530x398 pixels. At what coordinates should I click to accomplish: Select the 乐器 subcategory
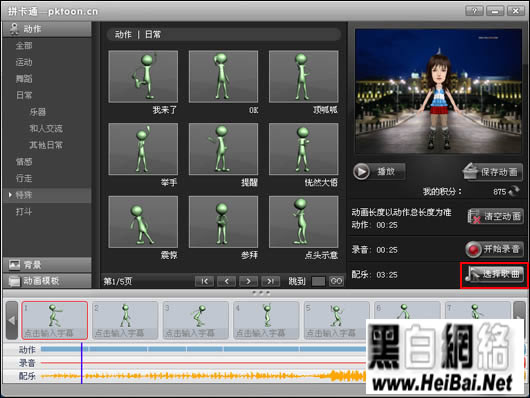coord(38,112)
